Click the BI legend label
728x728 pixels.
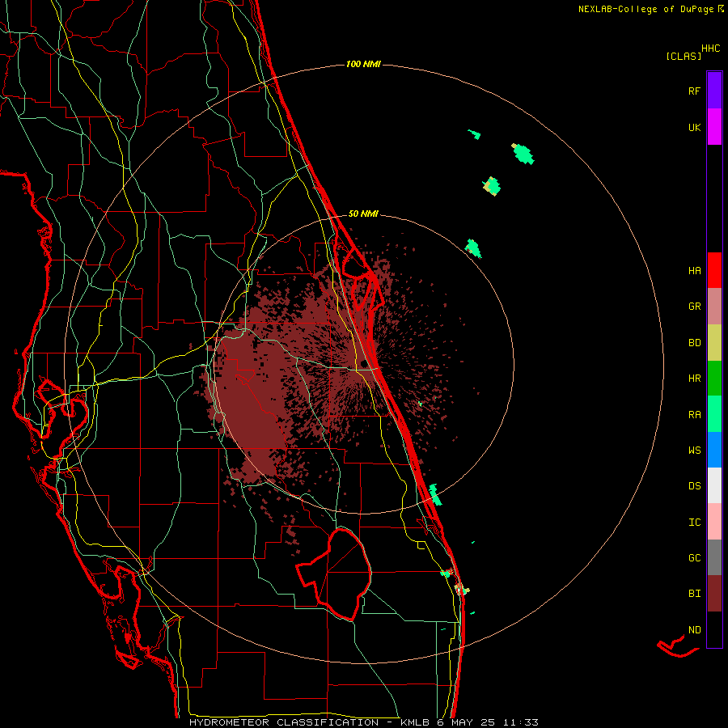pyautogui.click(x=694, y=594)
